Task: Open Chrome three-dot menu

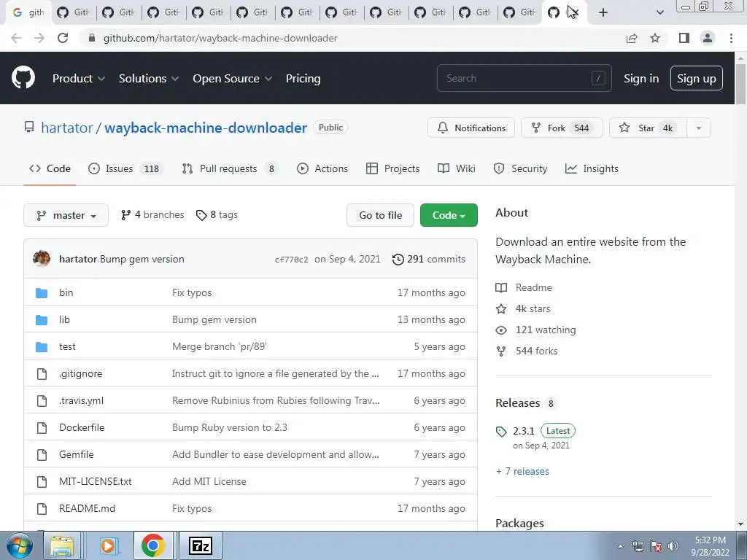Action: click(x=731, y=38)
